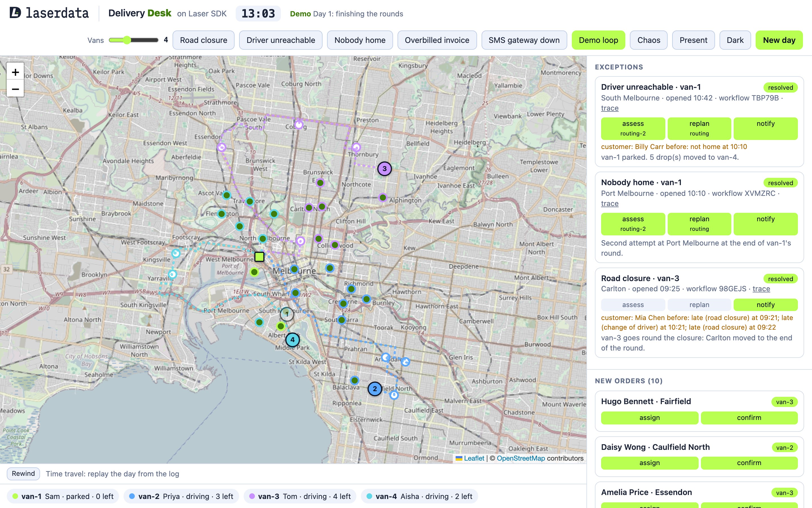Select van-3 Tom driving status chip

point(300,496)
